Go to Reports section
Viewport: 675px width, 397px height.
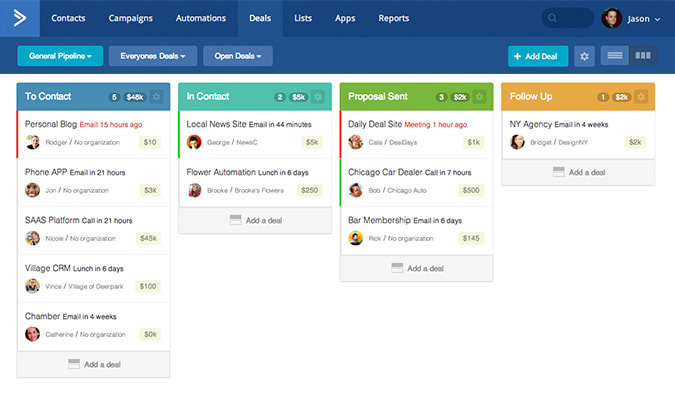click(x=393, y=18)
